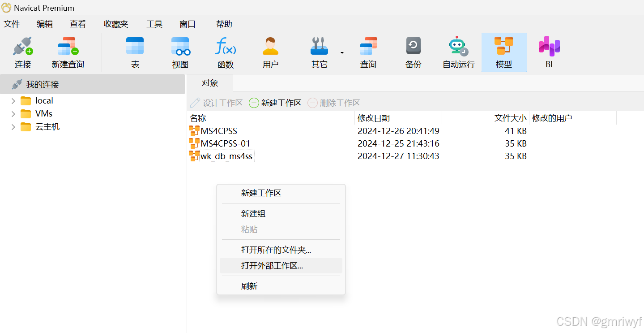Open the 备份 (Backup) toolbar icon

pyautogui.click(x=413, y=47)
